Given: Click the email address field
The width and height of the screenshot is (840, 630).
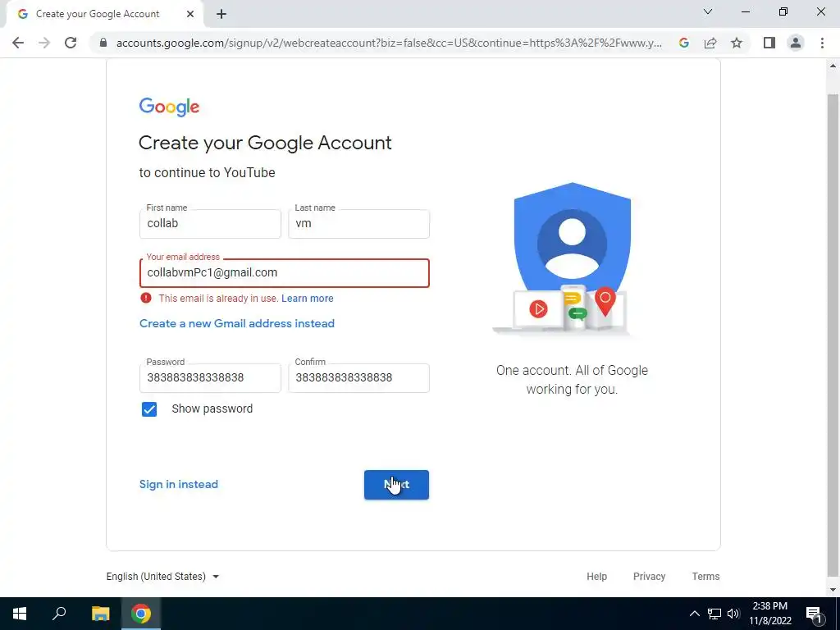Looking at the screenshot, I should coord(285,273).
